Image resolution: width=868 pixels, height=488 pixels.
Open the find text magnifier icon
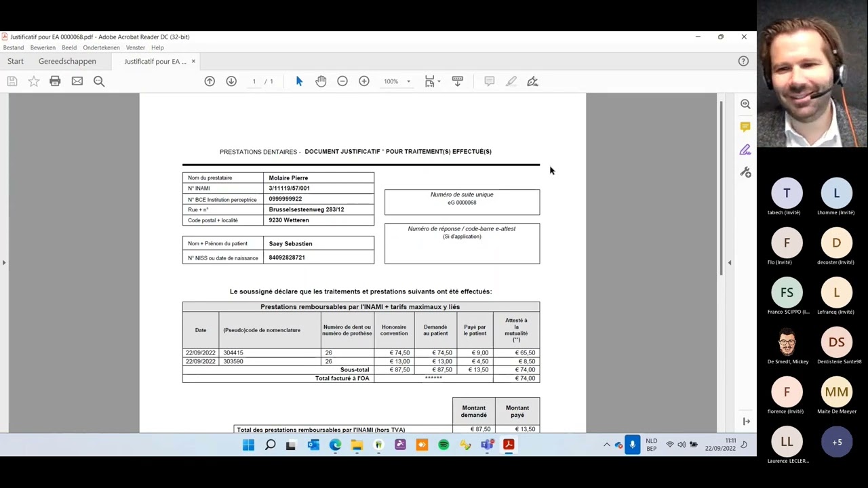(x=99, y=81)
